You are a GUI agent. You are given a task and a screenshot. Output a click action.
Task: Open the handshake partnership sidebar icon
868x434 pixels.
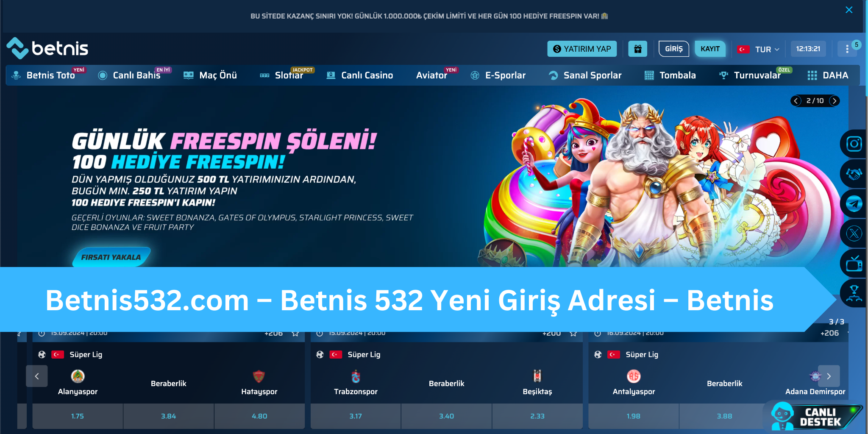click(854, 174)
